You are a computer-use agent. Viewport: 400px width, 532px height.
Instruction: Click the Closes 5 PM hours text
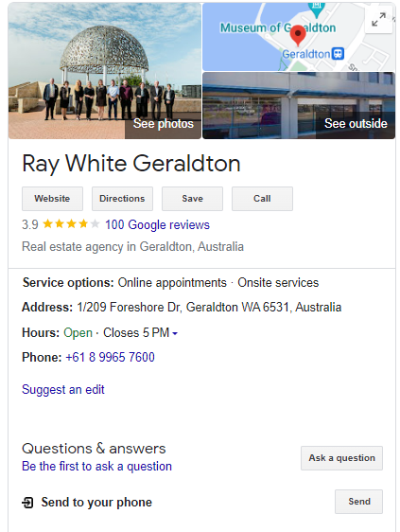[x=136, y=332]
